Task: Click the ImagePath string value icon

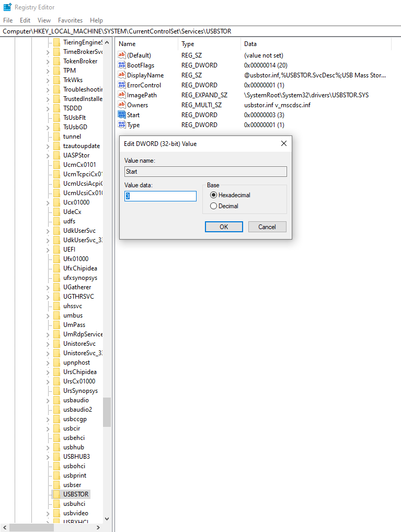Action: tap(122, 95)
